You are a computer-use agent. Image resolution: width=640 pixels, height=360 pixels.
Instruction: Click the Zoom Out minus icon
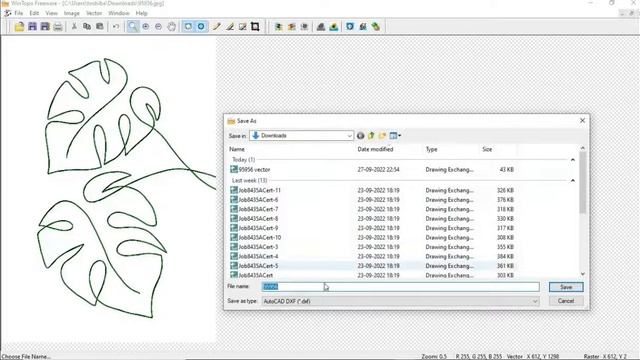pyautogui.click(x=158, y=27)
